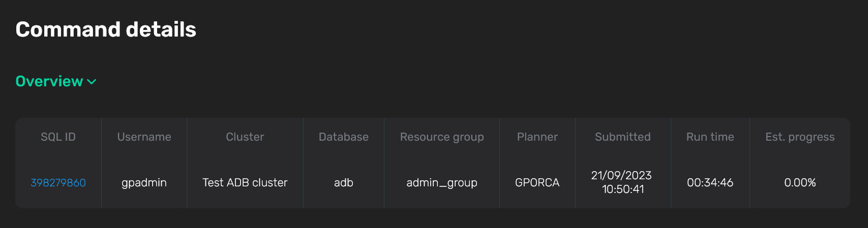
Task: Select the submitted date 21/09/2023 value
Action: coord(621,176)
